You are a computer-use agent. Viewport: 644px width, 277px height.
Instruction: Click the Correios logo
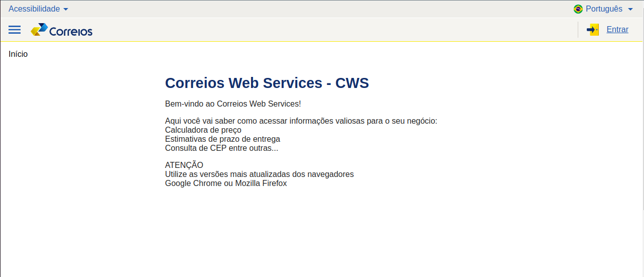click(61, 30)
